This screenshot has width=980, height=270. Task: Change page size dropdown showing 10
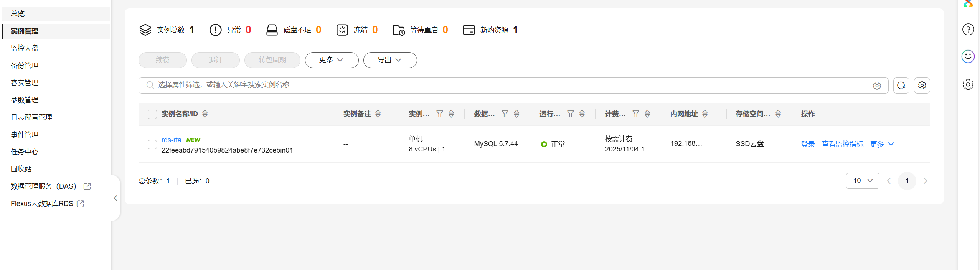click(x=862, y=181)
